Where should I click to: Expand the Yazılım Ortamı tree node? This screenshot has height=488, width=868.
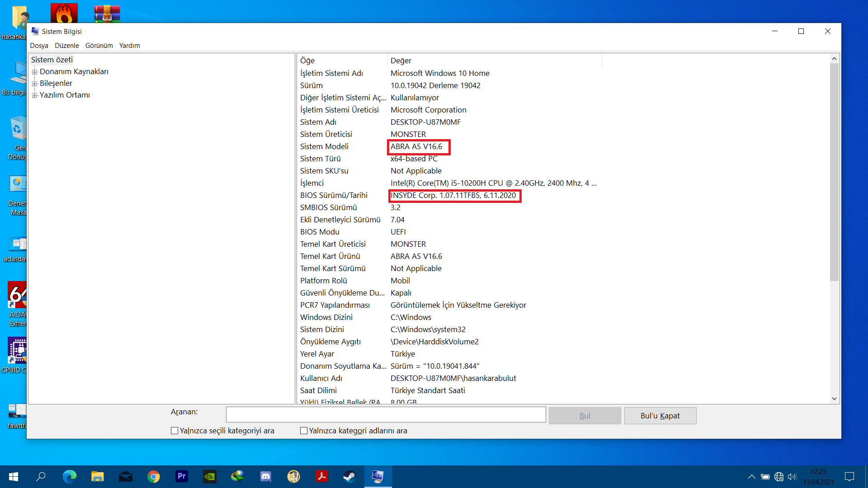point(34,95)
